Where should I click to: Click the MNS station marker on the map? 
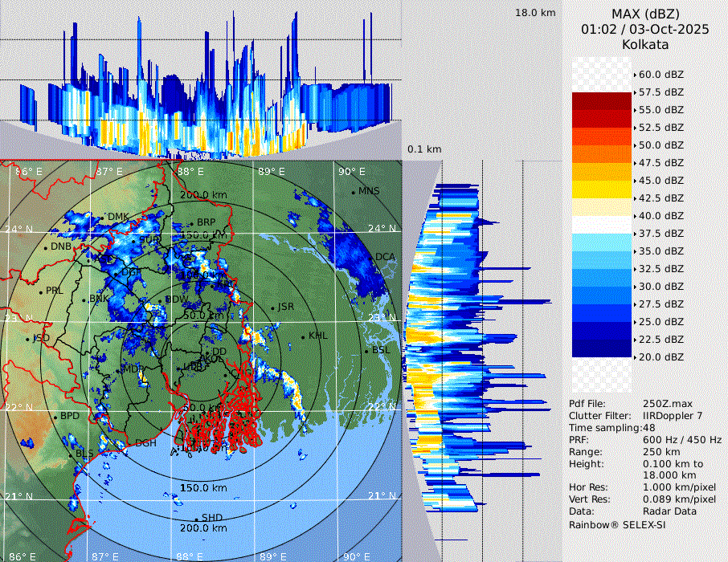coord(354,191)
